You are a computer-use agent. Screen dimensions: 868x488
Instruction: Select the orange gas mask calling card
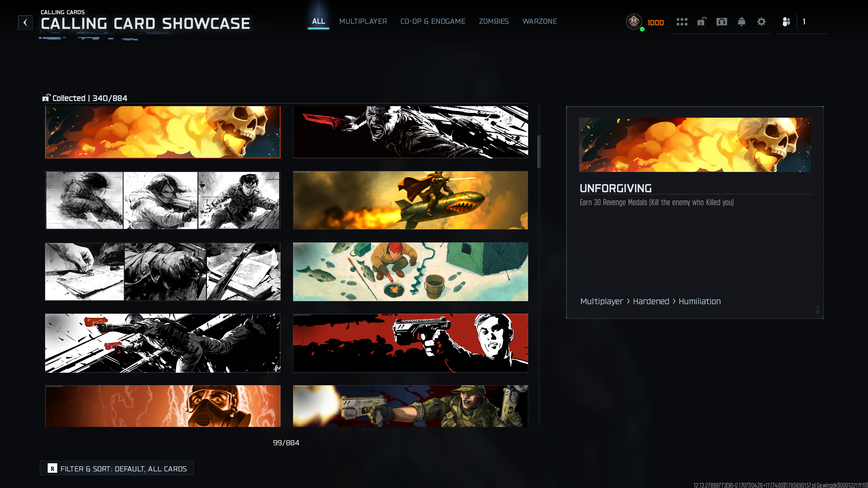click(x=163, y=406)
